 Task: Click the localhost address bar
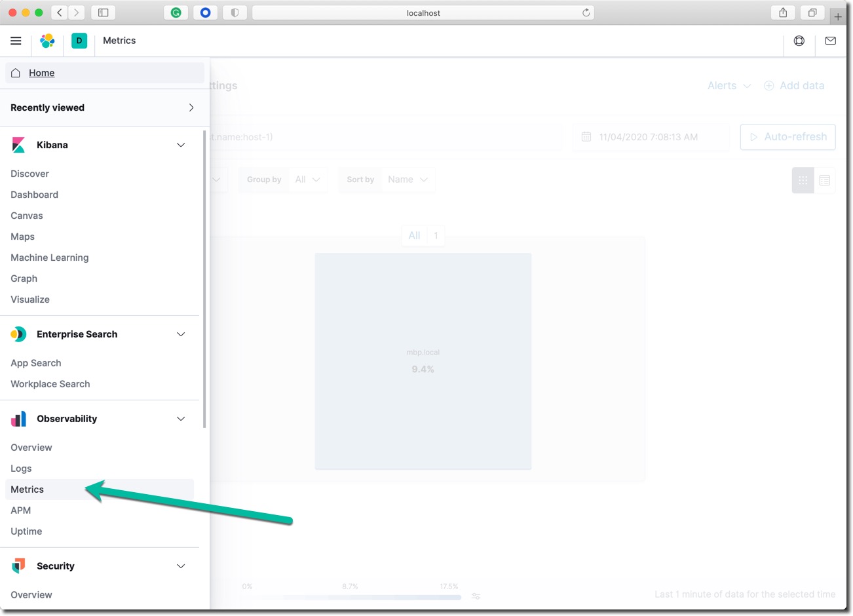click(423, 12)
